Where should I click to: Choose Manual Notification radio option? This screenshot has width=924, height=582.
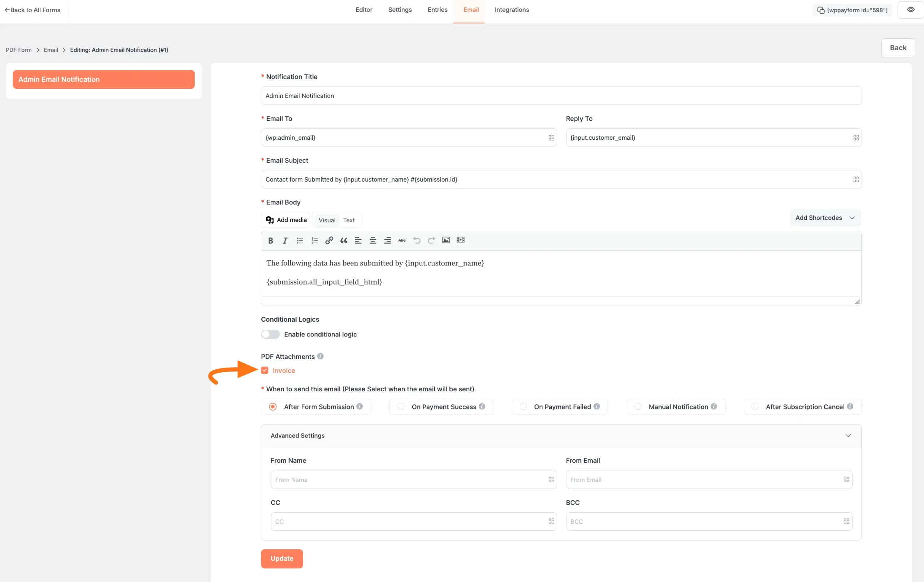pyautogui.click(x=638, y=407)
